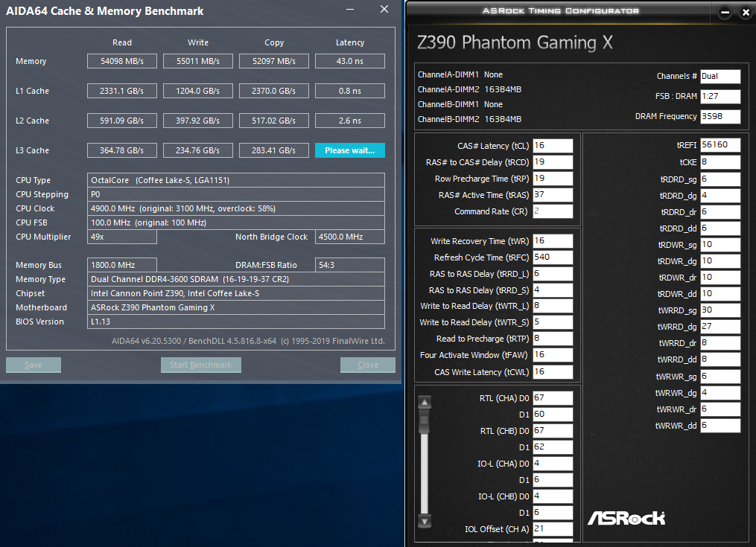Click the Start Benchmark button
Screen dimensions: 756x547
pyautogui.click(x=200, y=365)
